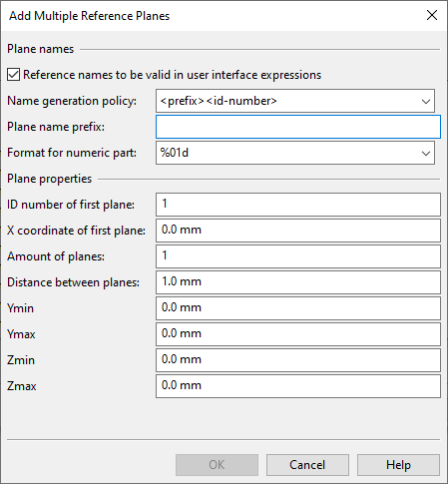
Task: Click into the Amount of planes field
Action: (x=298, y=256)
